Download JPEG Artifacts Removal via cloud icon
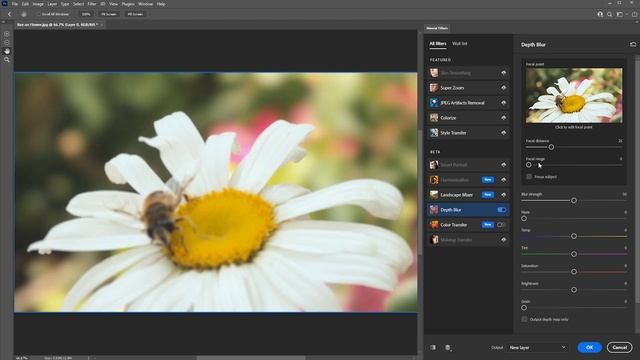Viewport: 640px width, 360px height. 503,103
